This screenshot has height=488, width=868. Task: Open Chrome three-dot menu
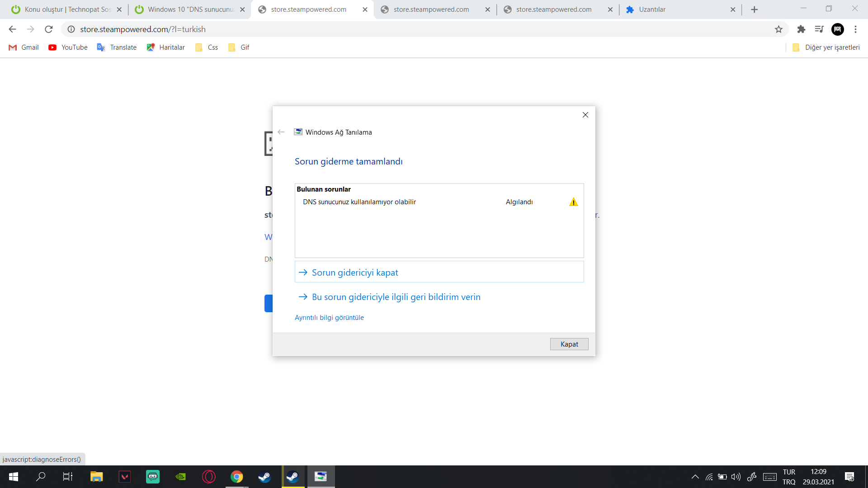855,29
